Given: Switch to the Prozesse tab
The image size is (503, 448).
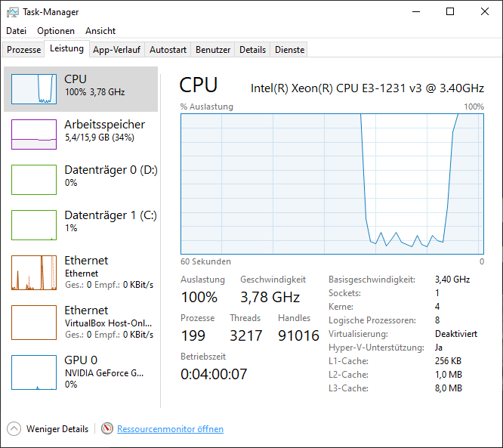Looking at the screenshot, I should 24,50.
